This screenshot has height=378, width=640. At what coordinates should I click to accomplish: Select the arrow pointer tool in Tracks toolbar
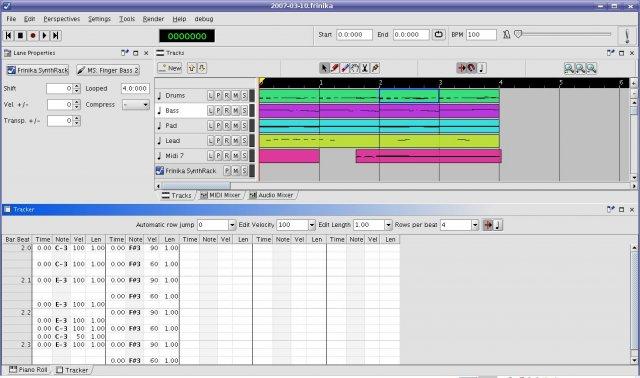tap(324, 68)
